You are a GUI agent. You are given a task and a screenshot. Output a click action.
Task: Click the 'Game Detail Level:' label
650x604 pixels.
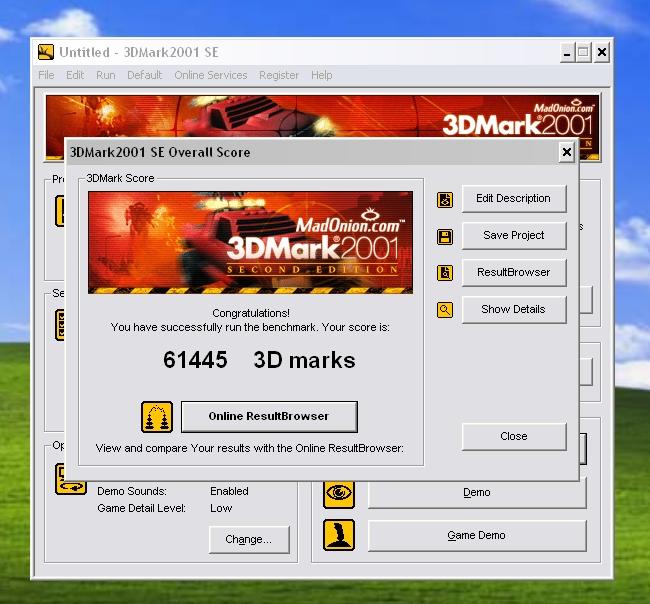(x=141, y=508)
